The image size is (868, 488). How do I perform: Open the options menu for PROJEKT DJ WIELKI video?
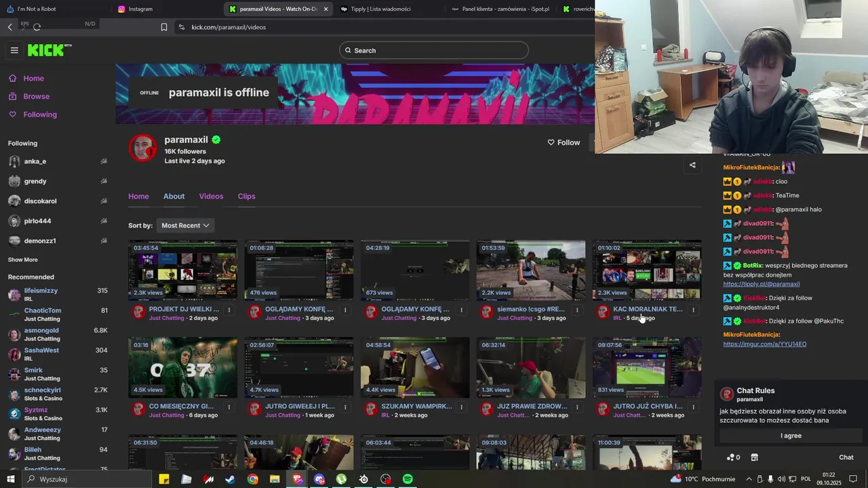[x=229, y=310]
